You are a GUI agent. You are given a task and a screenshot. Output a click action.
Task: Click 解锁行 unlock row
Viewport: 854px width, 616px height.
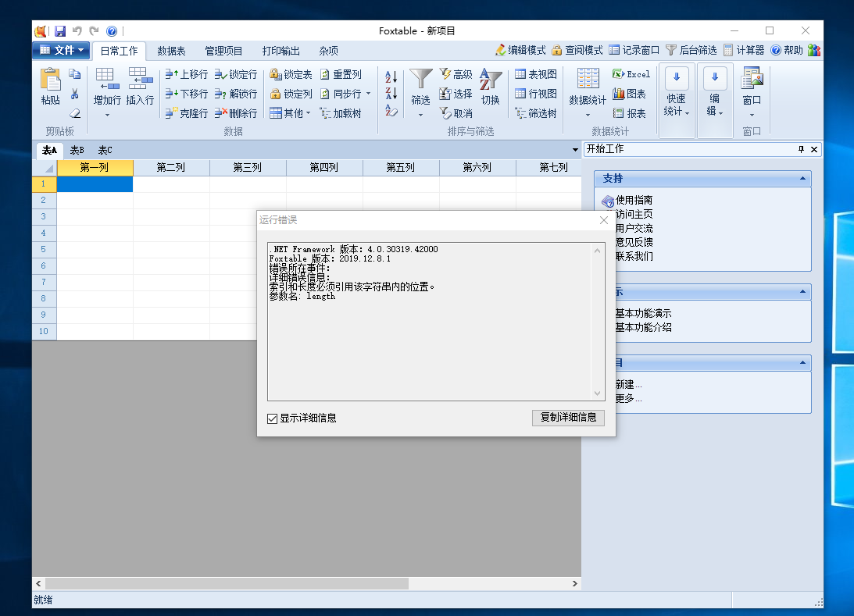click(x=235, y=94)
